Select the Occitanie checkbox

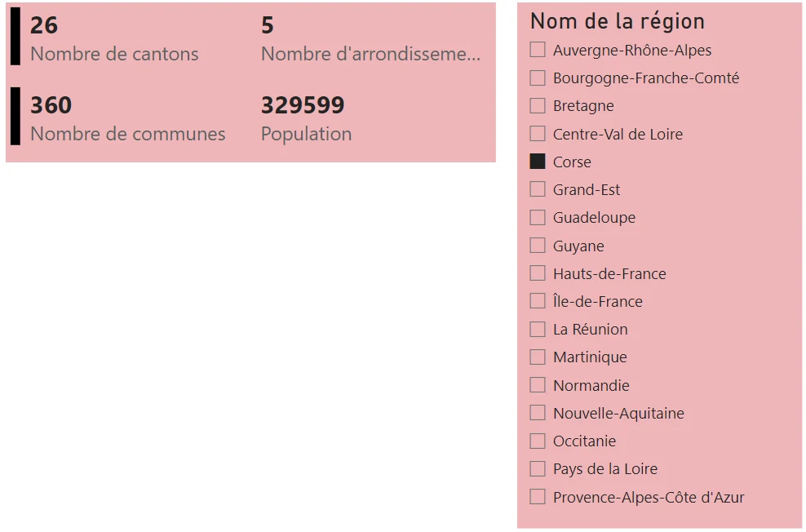coord(538,441)
